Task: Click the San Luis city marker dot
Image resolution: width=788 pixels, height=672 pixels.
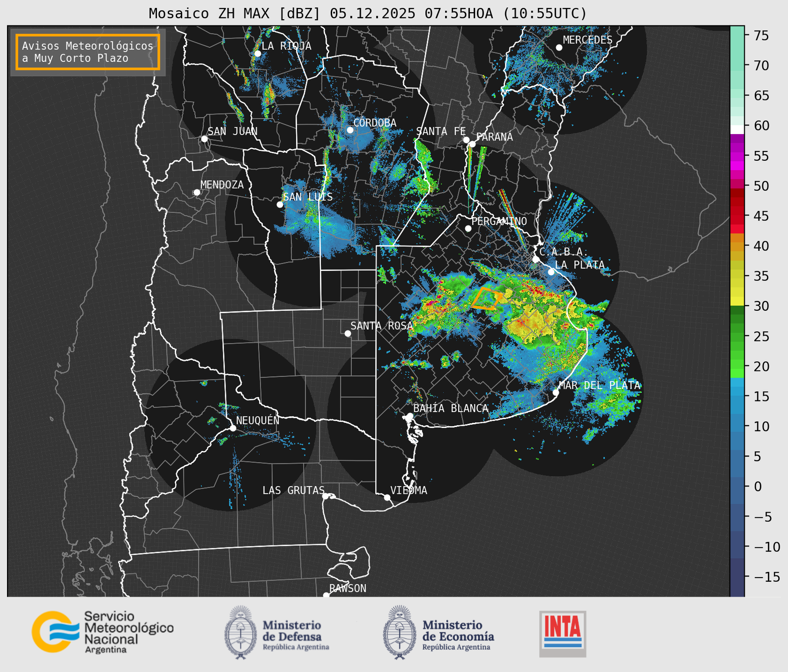Action: click(280, 204)
